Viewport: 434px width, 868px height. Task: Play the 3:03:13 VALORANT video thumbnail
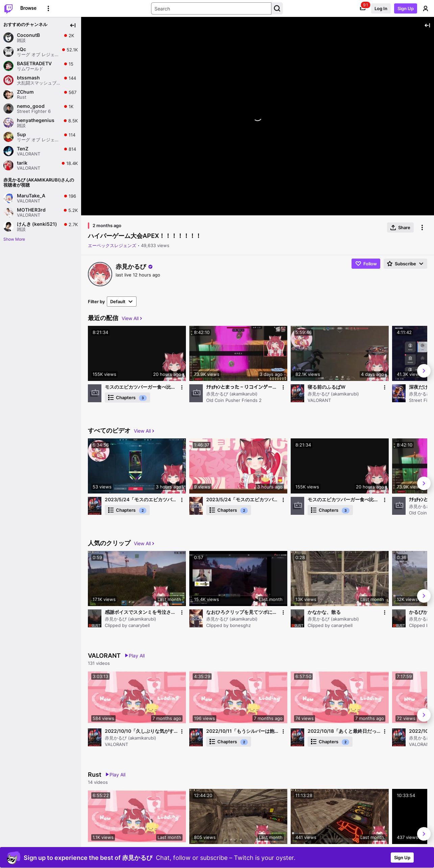tap(137, 697)
